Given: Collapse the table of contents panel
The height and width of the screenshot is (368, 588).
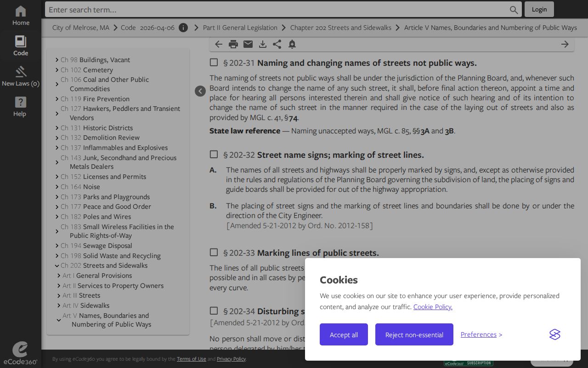Looking at the screenshot, I should click(200, 91).
